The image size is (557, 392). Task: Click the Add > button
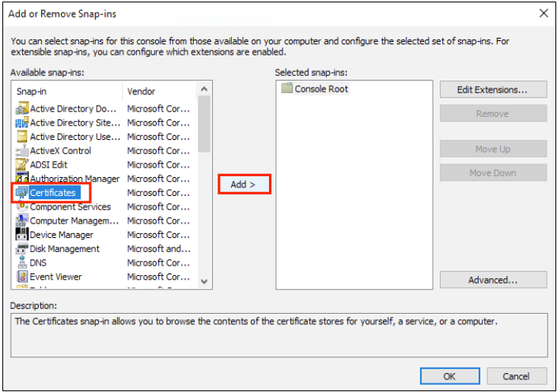click(244, 184)
